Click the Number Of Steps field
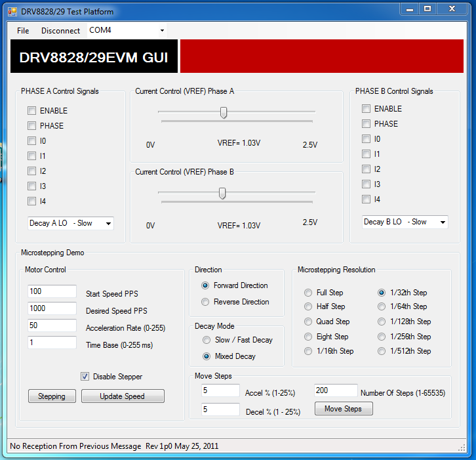This screenshot has height=460, width=476. coord(336,390)
